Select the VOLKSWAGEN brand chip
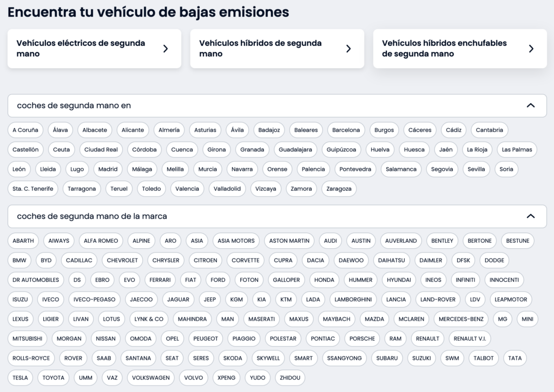This screenshot has height=392, width=554. (x=151, y=377)
